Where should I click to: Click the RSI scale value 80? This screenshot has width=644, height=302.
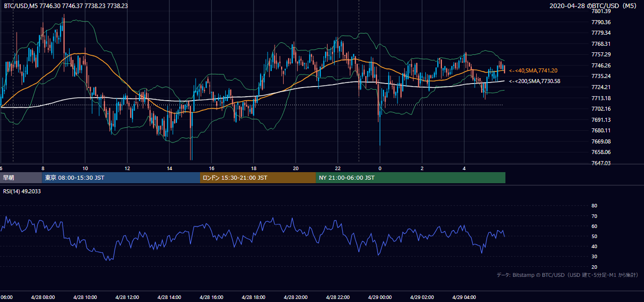tap(594, 206)
